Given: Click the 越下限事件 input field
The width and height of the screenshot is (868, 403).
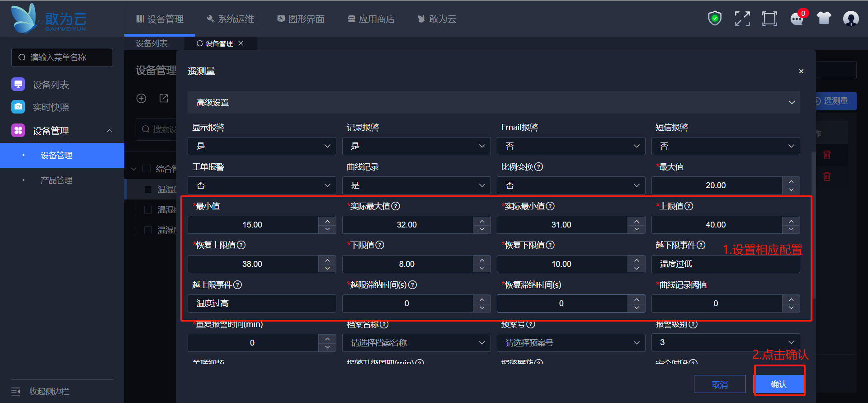Looking at the screenshot, I should point(726,264).
